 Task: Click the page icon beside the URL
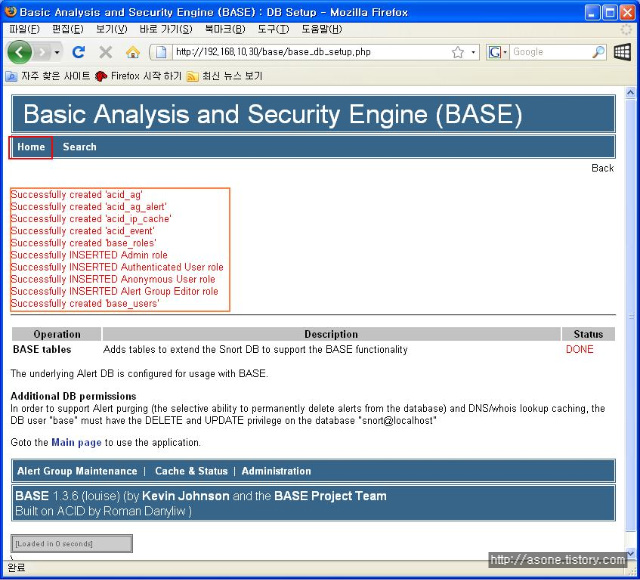click(x=161, y=52)
